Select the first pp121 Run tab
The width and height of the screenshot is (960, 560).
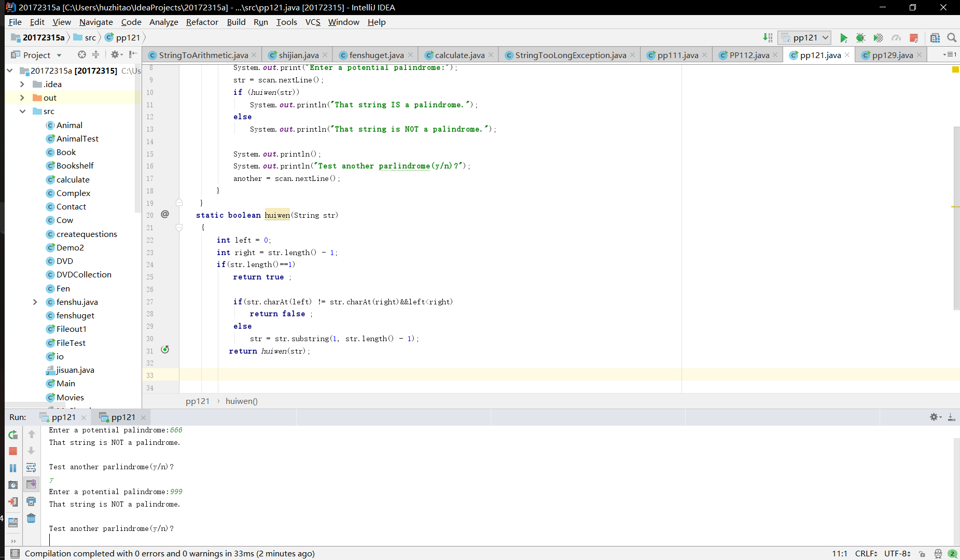tap(63, 417)
